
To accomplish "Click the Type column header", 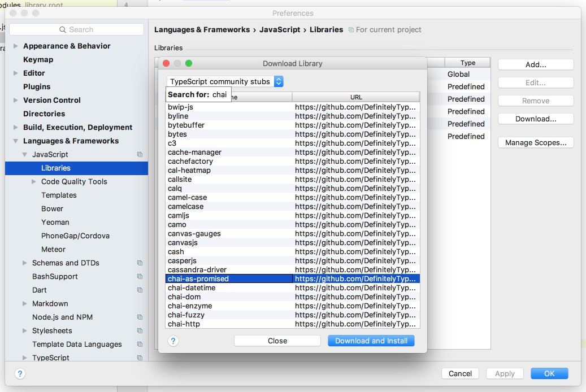I will point(467,63).
